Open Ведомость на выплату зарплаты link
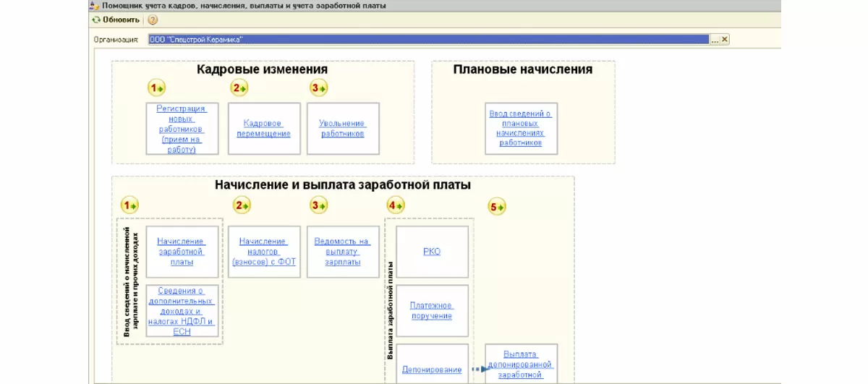Image resolution: width=868 pixels, height=384 pixels. coord(342,252)
